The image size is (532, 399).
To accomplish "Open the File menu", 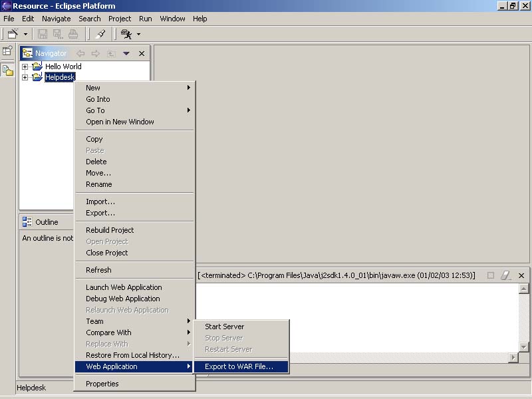I will click(x=9, y=19).
